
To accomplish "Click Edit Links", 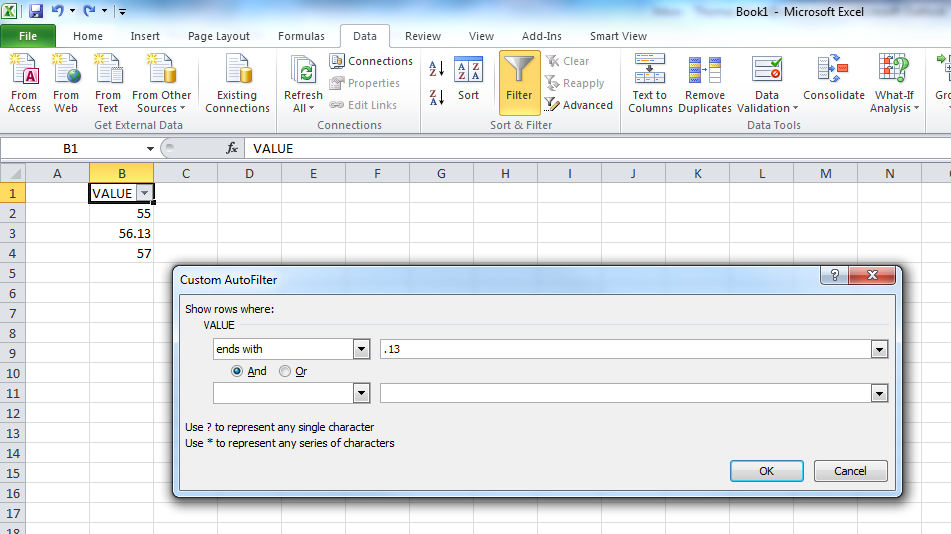I will point(363,105).
